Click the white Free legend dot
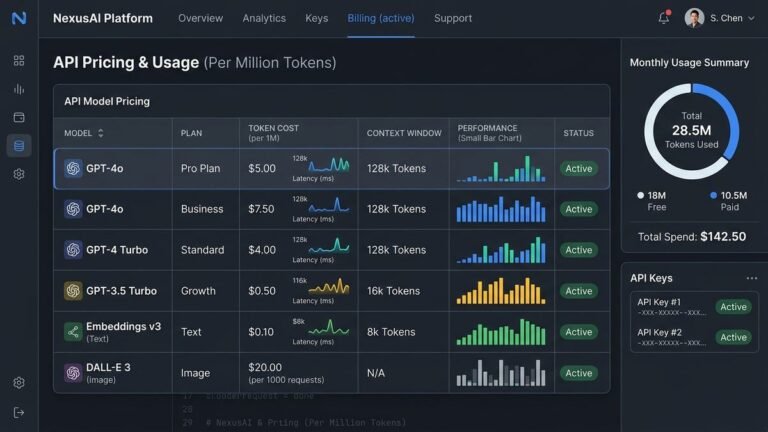Viewport: 768px width, 432px height. [x=640, y=195]
